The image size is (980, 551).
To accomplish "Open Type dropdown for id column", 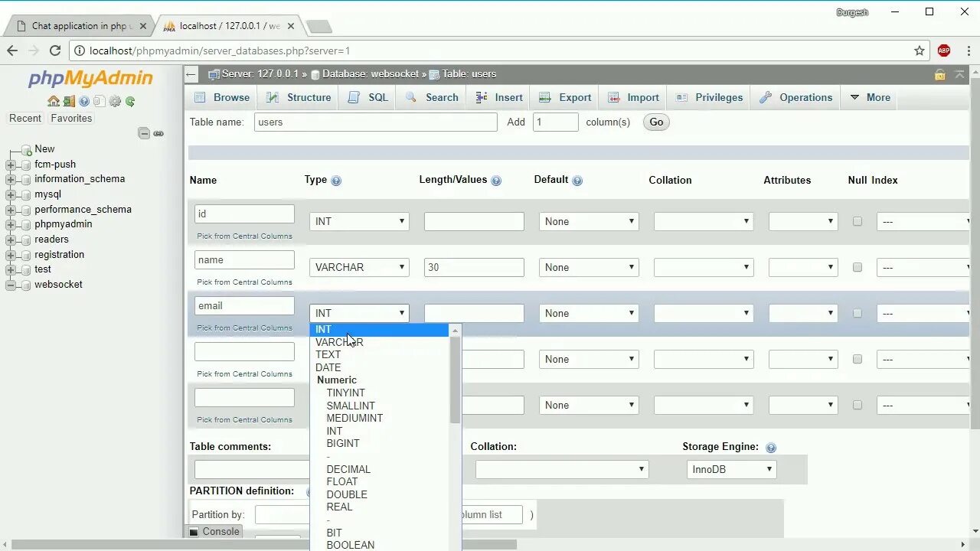I will 359,221.
